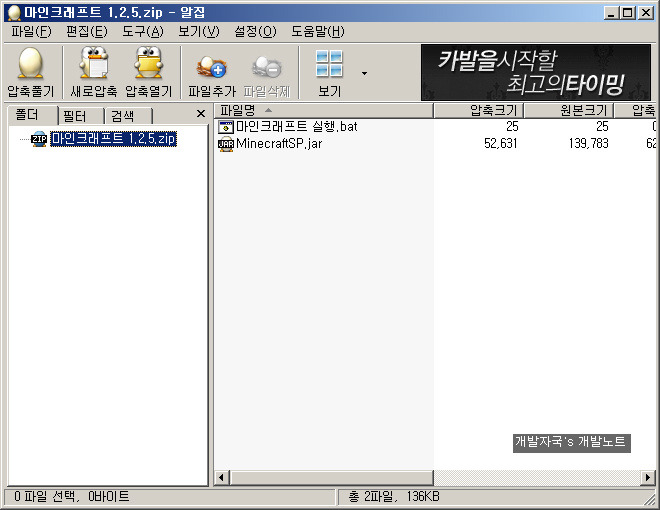Select 마인크래프트 1.2.5.zip in the tree

click(113, 139)
